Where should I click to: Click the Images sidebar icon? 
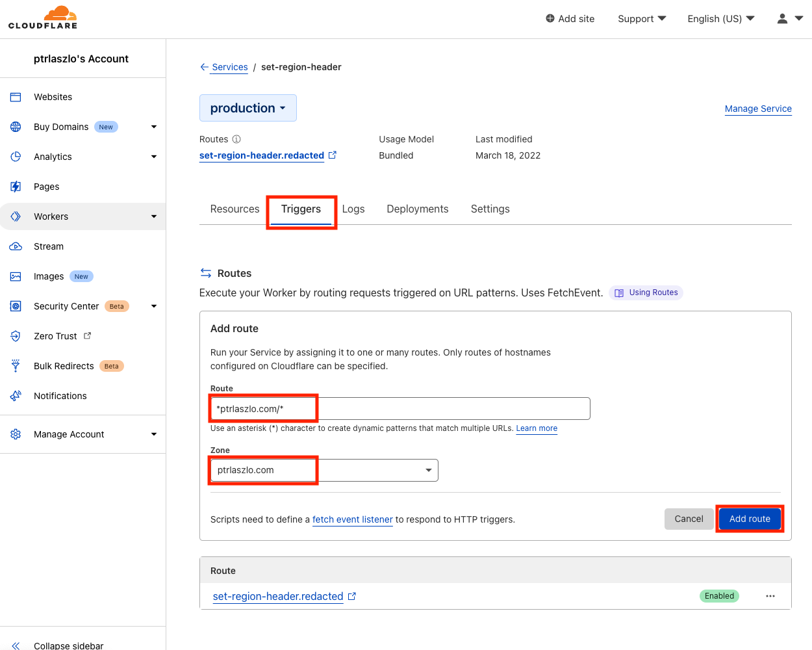point(16,276)
